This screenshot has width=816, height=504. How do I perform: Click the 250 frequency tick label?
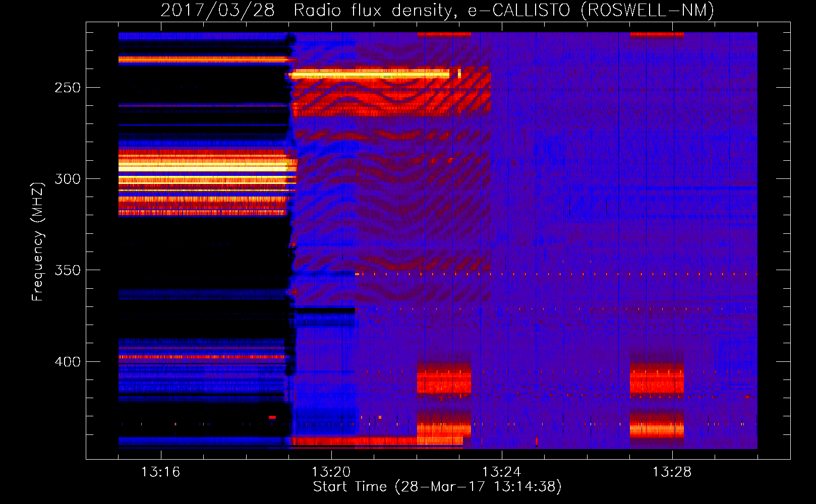68,88
